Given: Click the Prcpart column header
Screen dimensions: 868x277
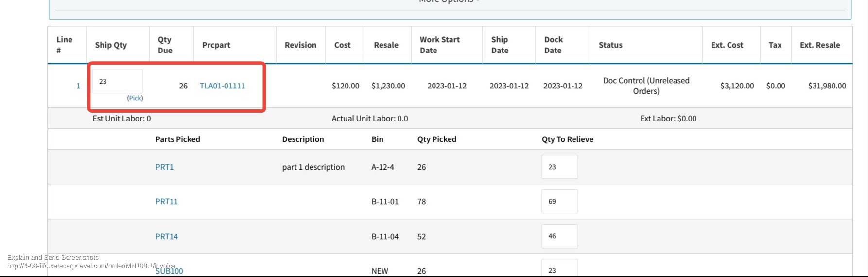Looking at the screenshot, I should (216, 45).
